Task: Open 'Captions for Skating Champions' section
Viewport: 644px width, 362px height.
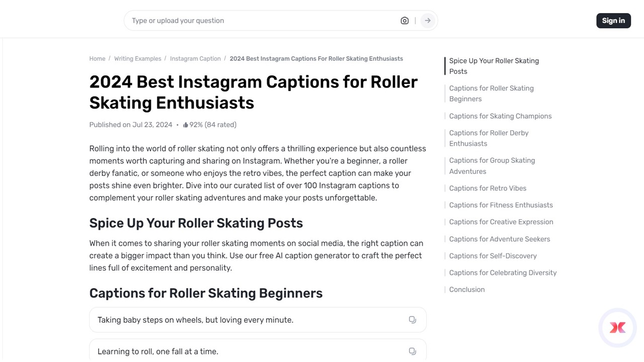Action: (x=500, y=116)
